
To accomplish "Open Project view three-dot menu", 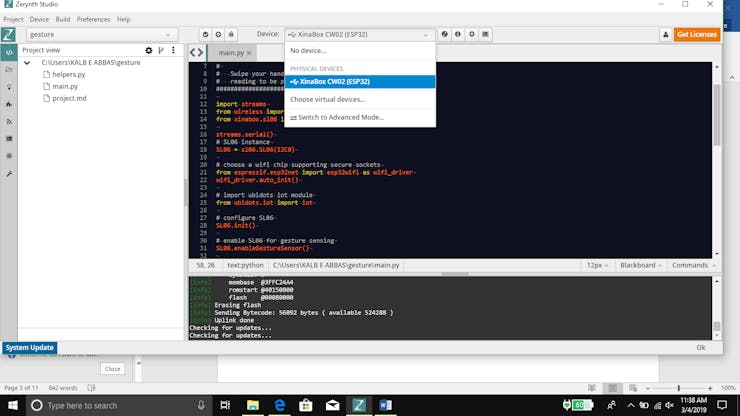I will point(173,50).
